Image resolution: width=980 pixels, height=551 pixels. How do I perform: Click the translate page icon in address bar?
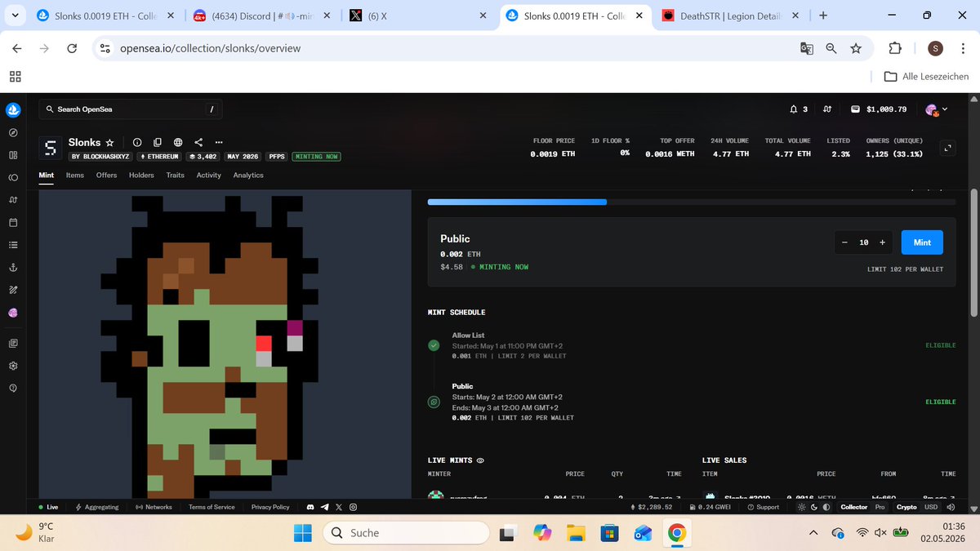[806, 49]
